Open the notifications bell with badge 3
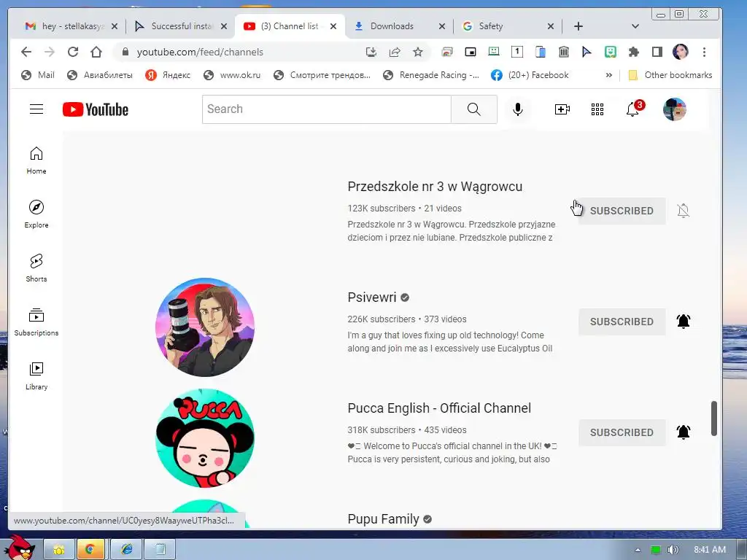Viewport: 747px width, 560px height. click(634, 109)
